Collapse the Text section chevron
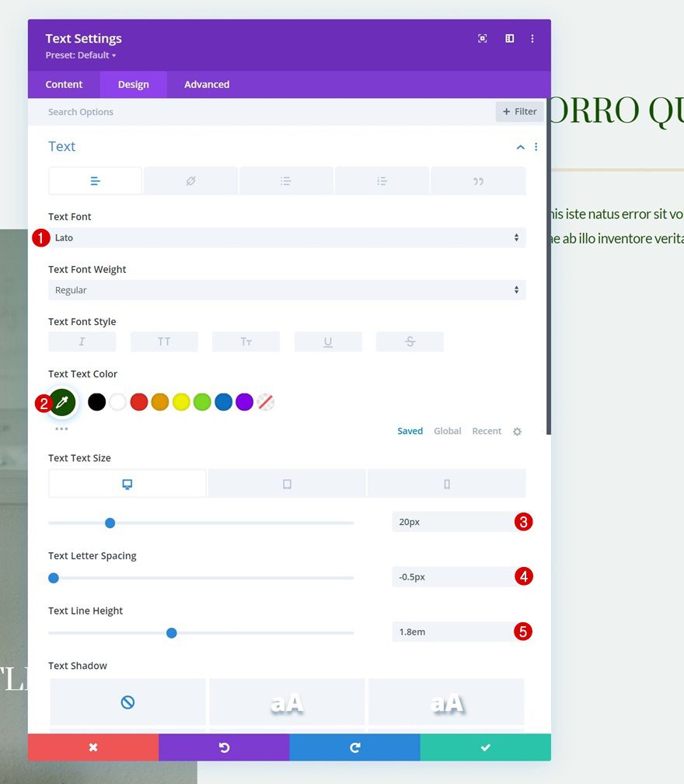This screenshot has height=784, width=684. coord(520,146)
